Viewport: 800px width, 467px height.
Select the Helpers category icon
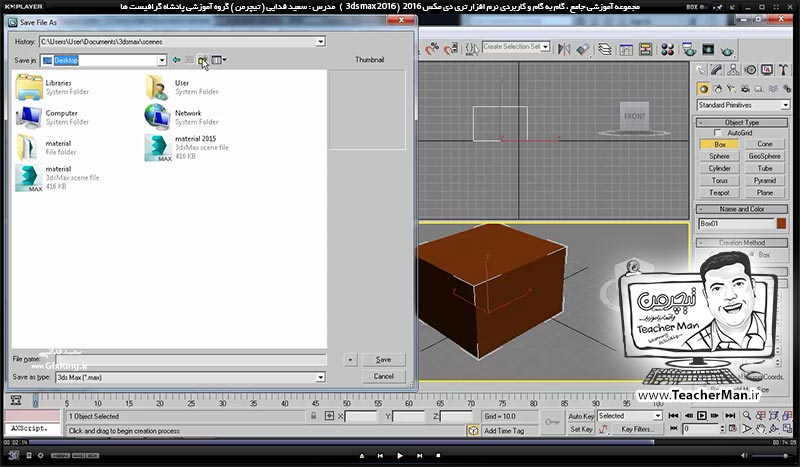759,89
